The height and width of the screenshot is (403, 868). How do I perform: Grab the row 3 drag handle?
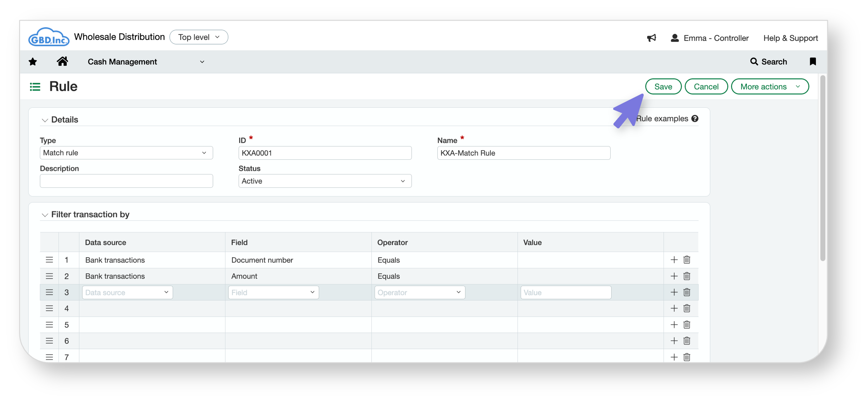tap(49, 292)
